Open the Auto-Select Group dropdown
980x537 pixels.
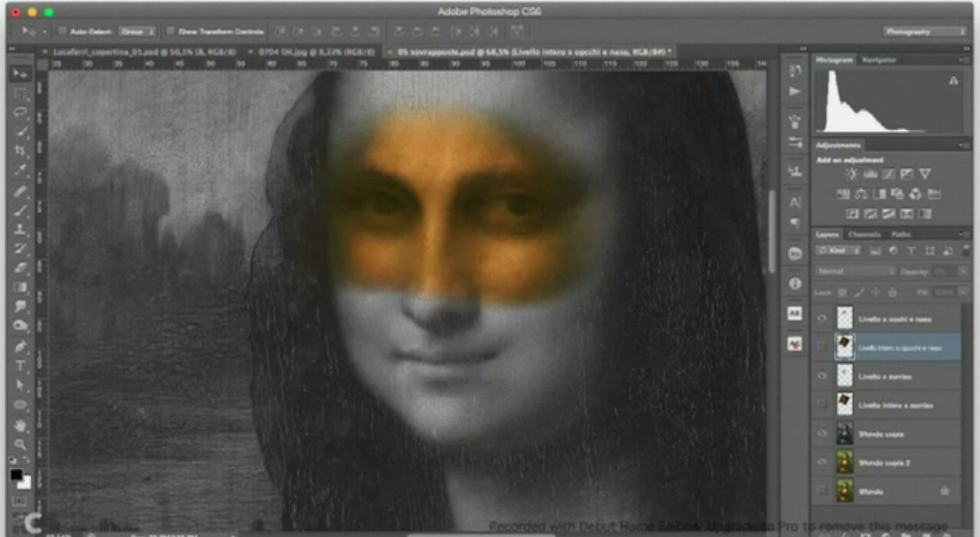pos(137,31)
